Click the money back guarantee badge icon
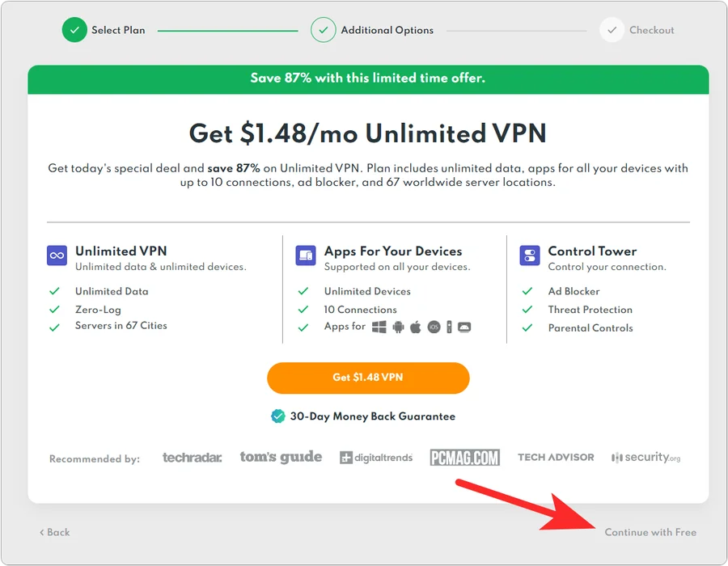 277,416
